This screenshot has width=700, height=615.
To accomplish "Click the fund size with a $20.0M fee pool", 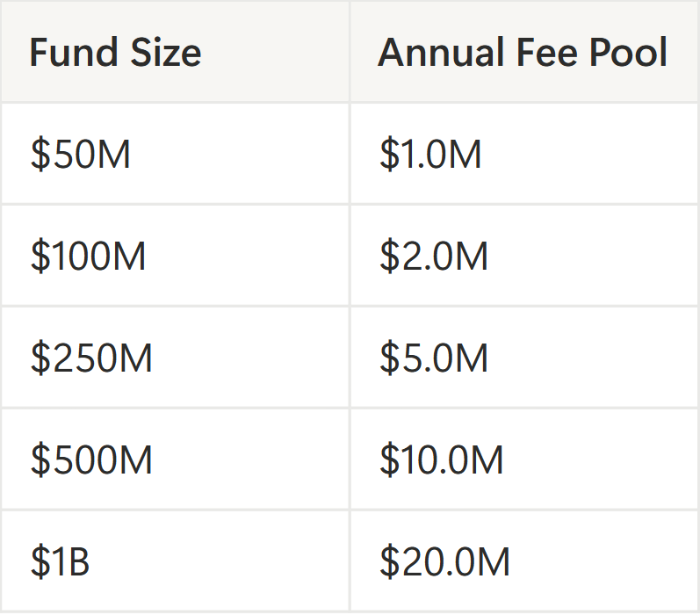I will pos(61,563).
